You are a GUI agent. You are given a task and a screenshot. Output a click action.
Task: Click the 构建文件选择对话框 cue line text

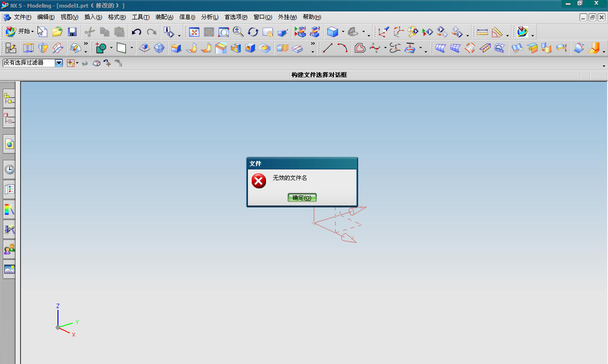coord(319,75)
